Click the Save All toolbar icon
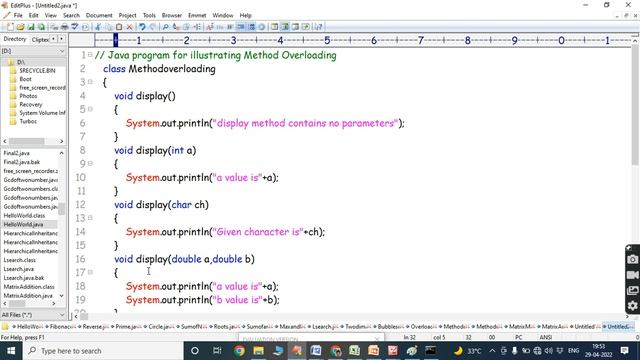This screenshot has width=640, height=360. (x=41, y=27)
